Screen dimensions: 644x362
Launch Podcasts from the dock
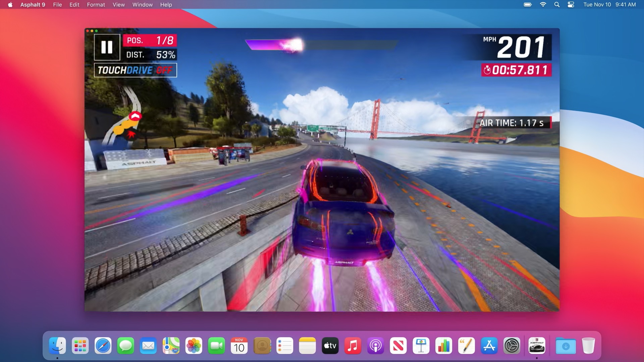click(x=375, y=346)
